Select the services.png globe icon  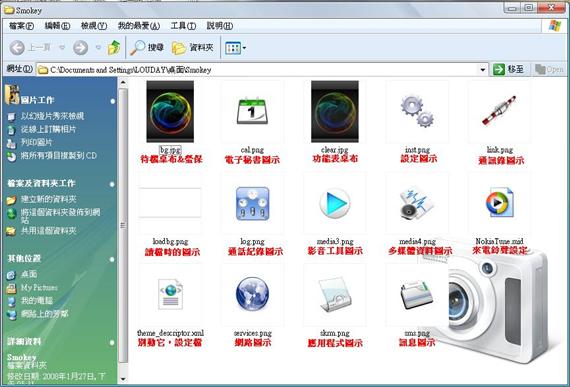coord(252,294)
